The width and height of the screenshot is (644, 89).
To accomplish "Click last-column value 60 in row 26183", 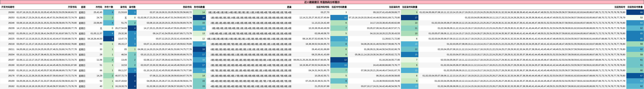I will pos(635,71).
